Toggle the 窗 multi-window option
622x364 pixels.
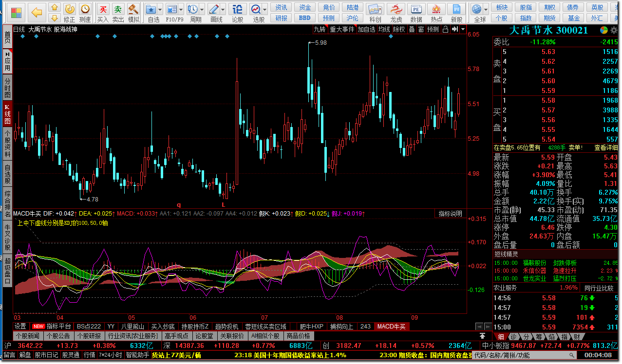tap(421, 29)
